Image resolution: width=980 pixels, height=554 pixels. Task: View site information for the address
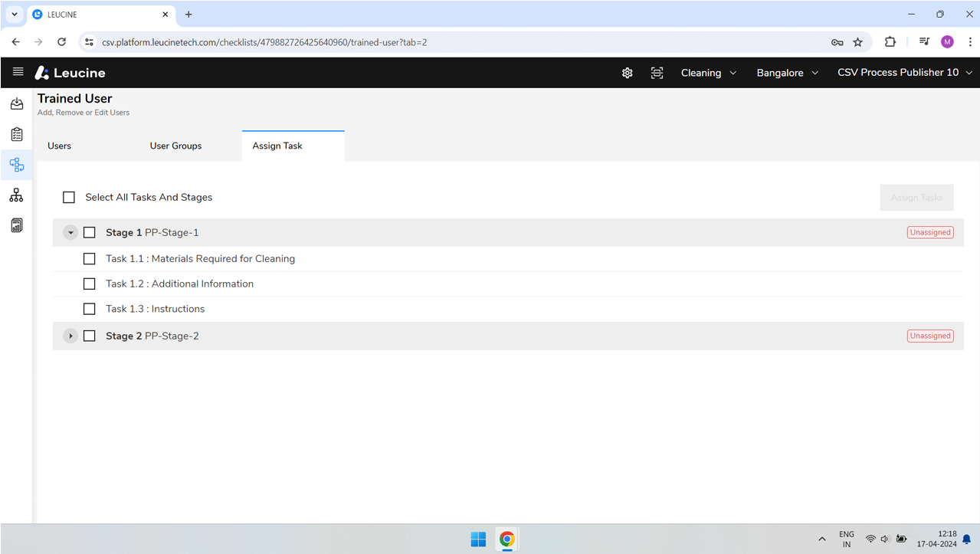[89, 42]
